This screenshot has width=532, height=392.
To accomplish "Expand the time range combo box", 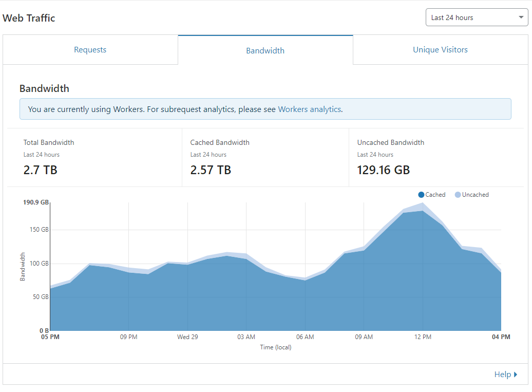I will 477,17.
